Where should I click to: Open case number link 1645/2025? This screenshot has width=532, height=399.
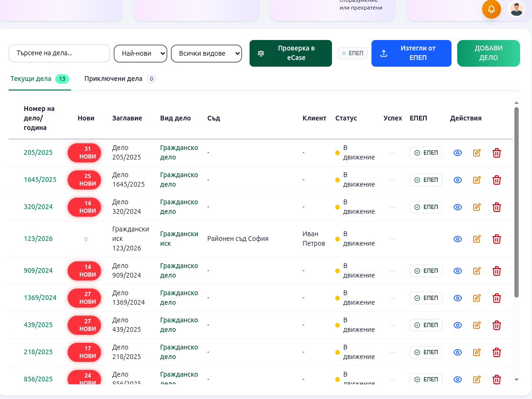pyautogui.click(x=40, y=180)
